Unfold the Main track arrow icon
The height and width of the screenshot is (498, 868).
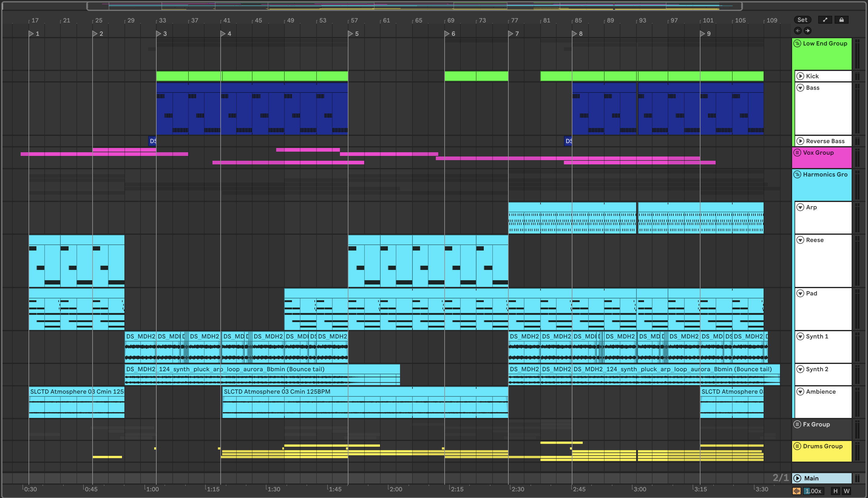tap(798, 478)
